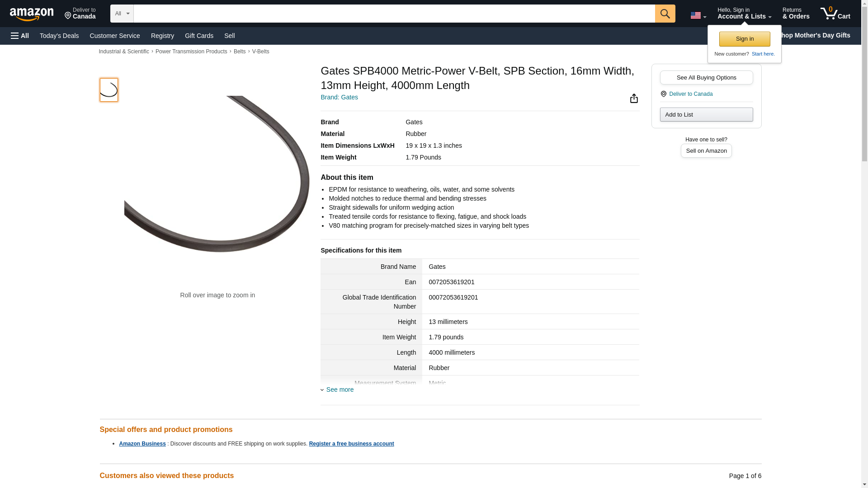Image resolution: width=868 pixels, height=488 pixels.
Task: Click into the search input field
Action: click(x=393, y=14)
